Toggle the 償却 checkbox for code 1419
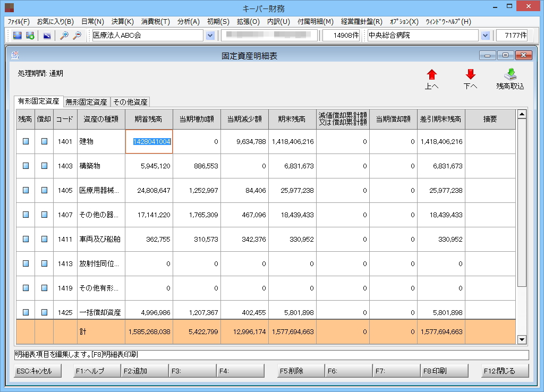This screenshot has width=544, height=392. point(45,288)
